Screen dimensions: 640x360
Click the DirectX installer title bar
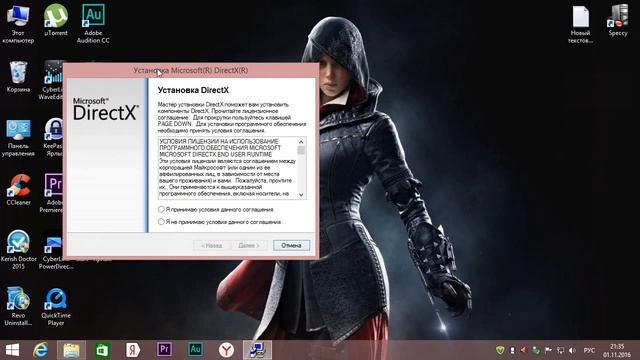[191, 70]
